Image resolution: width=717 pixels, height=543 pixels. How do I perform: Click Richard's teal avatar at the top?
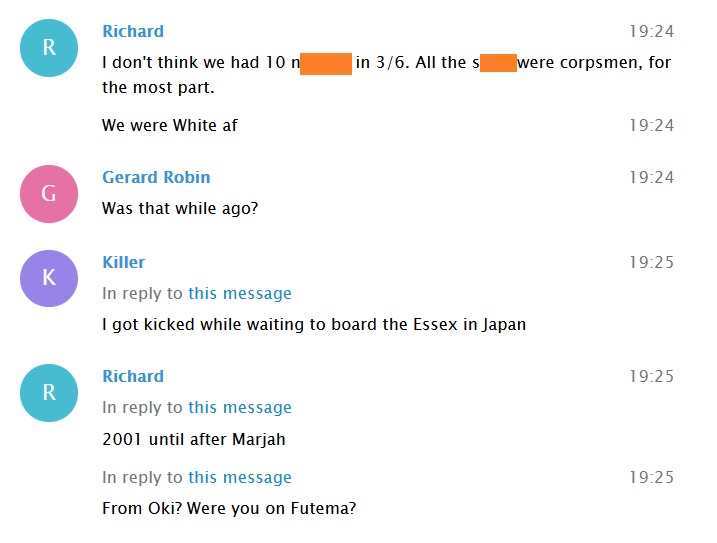tap(49, 48)
